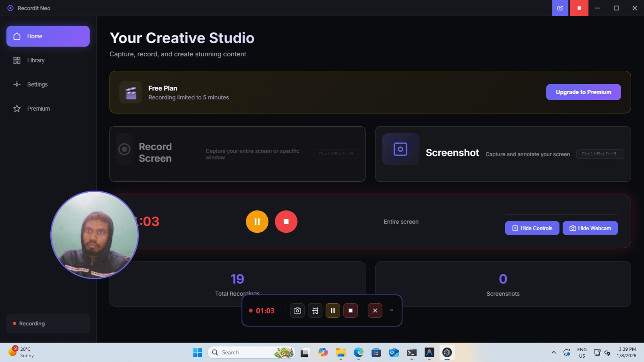Toggle Hide Controls
Viewport: 644px width, 362px height.
[x=532, y=228]
